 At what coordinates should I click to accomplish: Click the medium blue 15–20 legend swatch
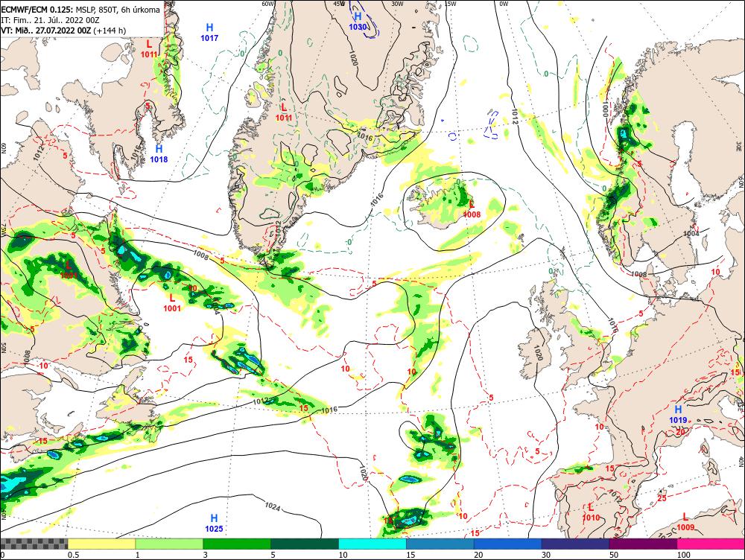440,544
